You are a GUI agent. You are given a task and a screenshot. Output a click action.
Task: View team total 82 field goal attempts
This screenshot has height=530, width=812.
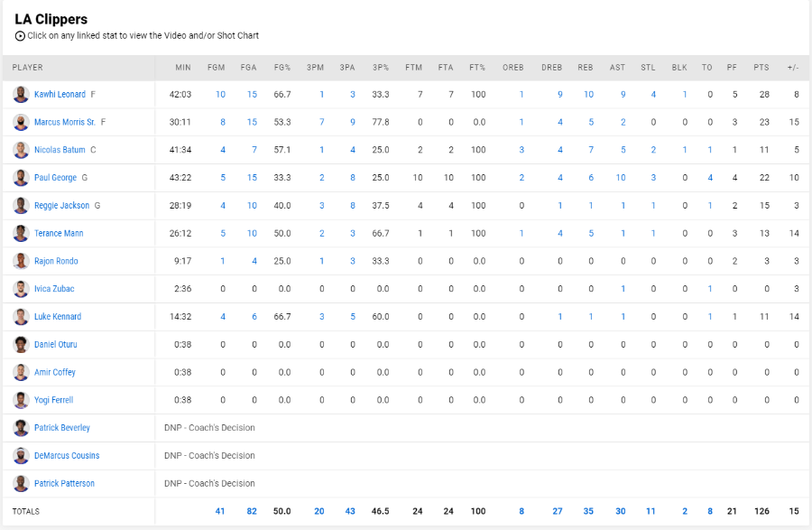coord(252,511)
